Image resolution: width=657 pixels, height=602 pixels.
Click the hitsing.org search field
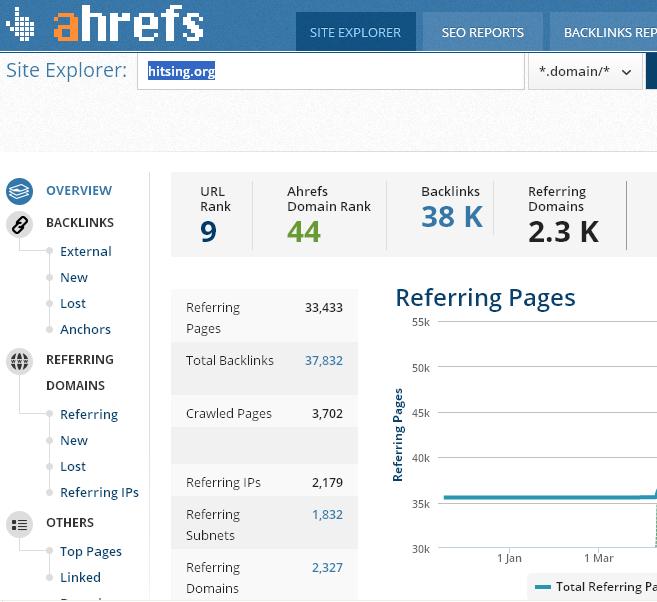click(x=331, y=72)
